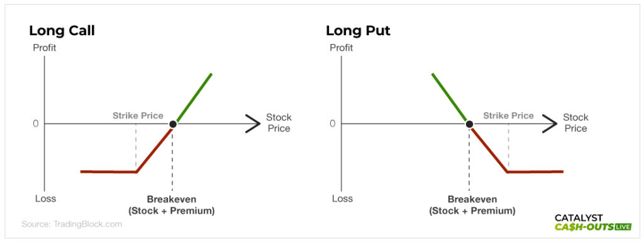The image size is (644, 242).
Task: Click the Strike Price label in Long Call
Action: [x=138, y=116]
